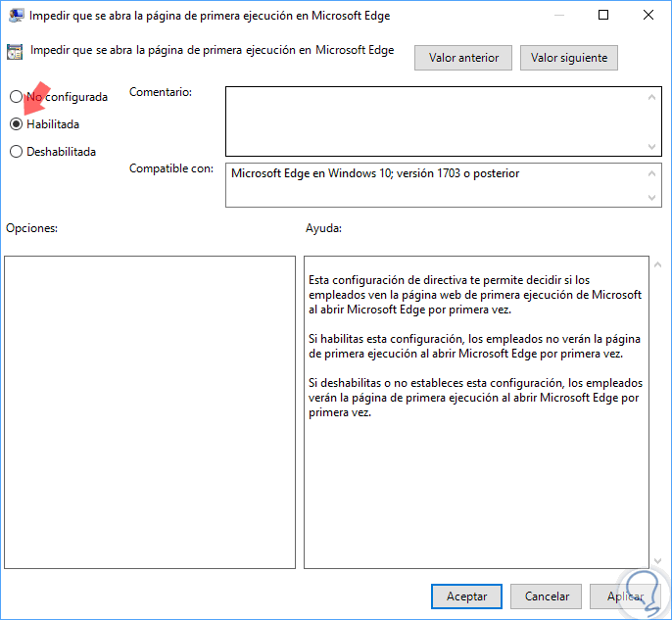Click the Ayuda: label

(x=323, y=228)
